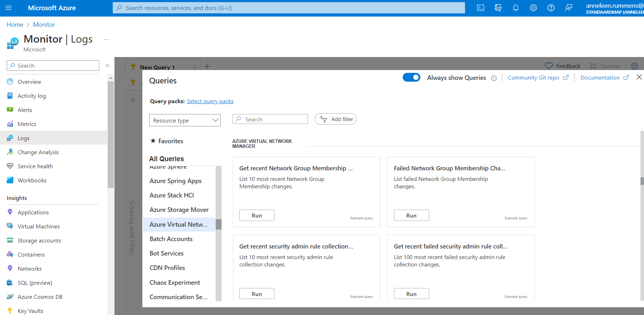The image size is (644, 315).
Task: Run Get recent Network Group Membership query
Action: tap(257, 215)
